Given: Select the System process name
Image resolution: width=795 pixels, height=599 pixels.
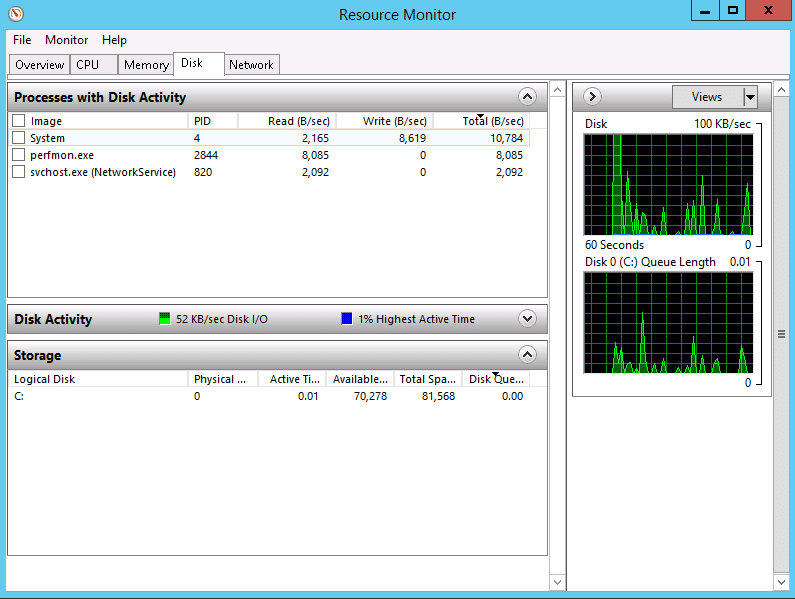Looking at the screenshot, I should (47, 138).
